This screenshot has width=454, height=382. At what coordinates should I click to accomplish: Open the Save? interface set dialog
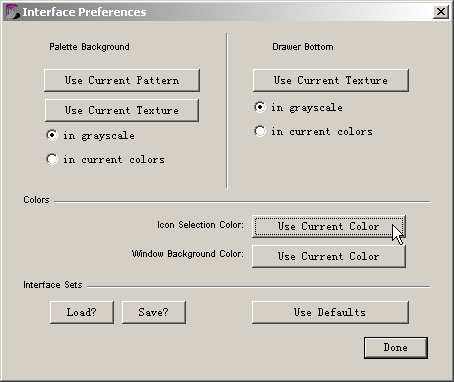point(154,312)
